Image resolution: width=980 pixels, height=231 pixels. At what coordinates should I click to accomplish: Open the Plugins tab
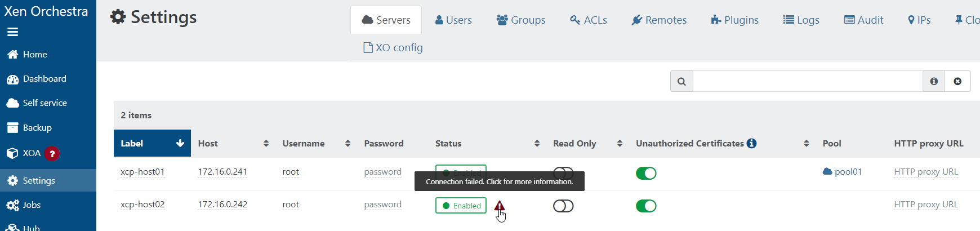click(735, 20)
